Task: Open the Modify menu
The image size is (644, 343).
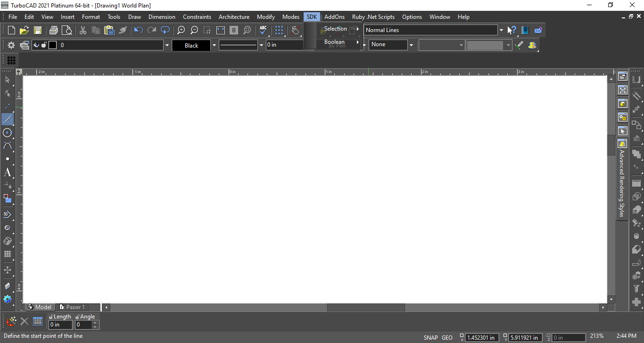Action: click(266, 16)
